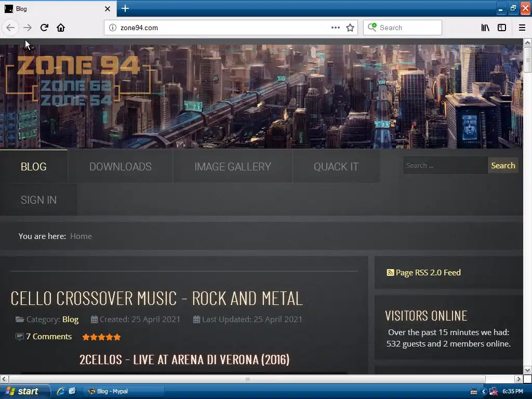
Task: Go forward with the forward arrow
Action: (28, 28)
